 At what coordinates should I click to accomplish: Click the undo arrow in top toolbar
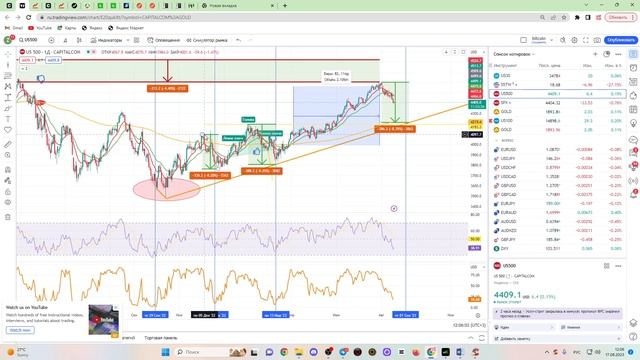239,40
